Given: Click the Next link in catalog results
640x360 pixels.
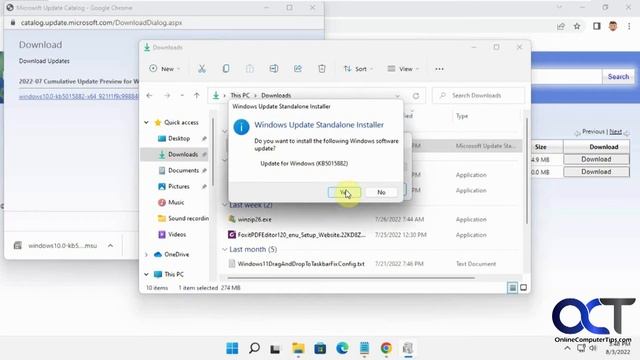Looking at the screenshot, I should (615, 132).
